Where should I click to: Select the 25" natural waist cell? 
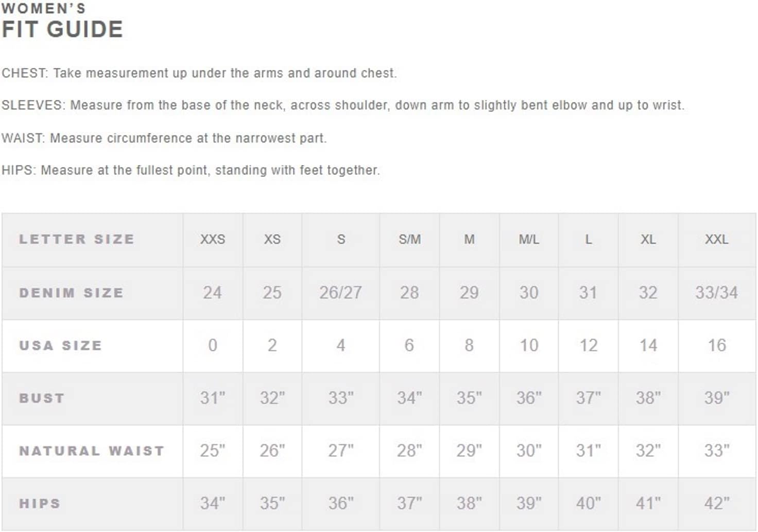click(213, 451)
